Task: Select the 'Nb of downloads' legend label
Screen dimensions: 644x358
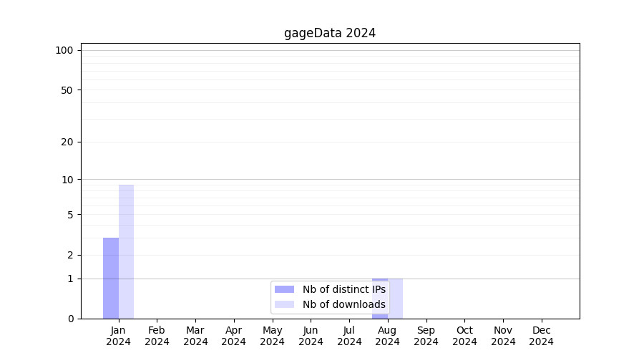Action: pos(343,304)
